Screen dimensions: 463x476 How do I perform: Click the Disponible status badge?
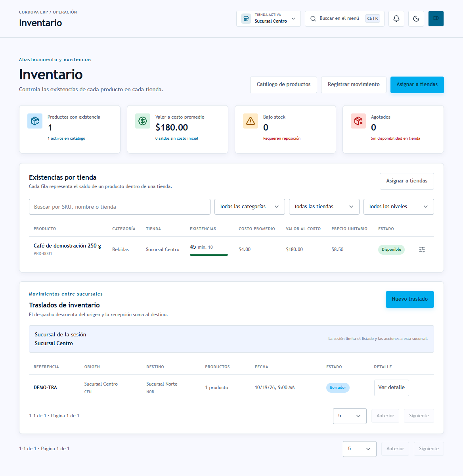391,250
